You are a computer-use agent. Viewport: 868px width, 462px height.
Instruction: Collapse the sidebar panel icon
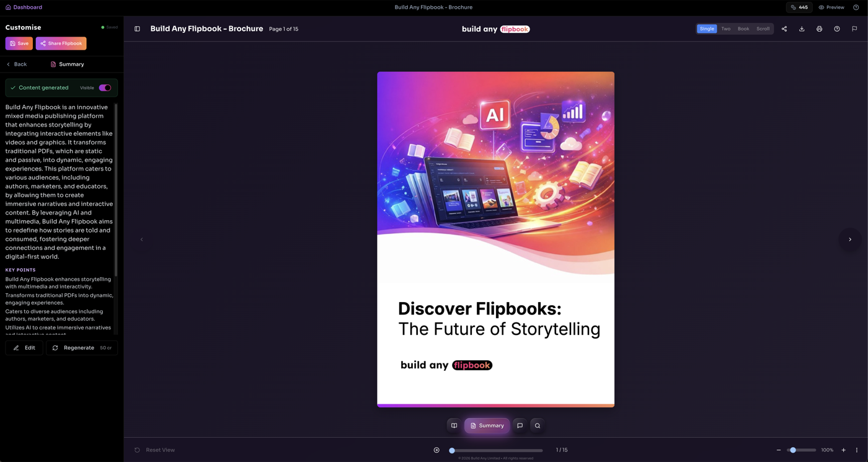[x=137, y=29]
